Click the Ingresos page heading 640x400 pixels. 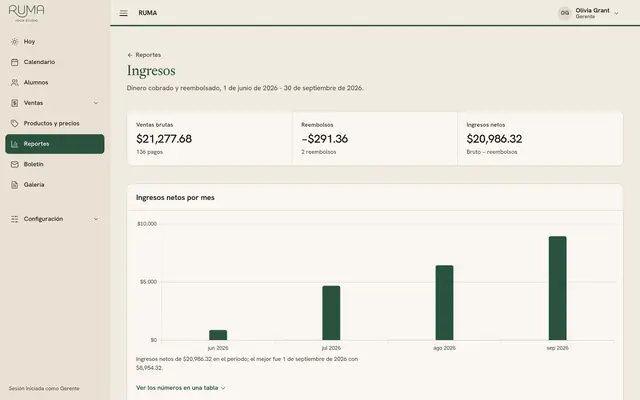151,71
